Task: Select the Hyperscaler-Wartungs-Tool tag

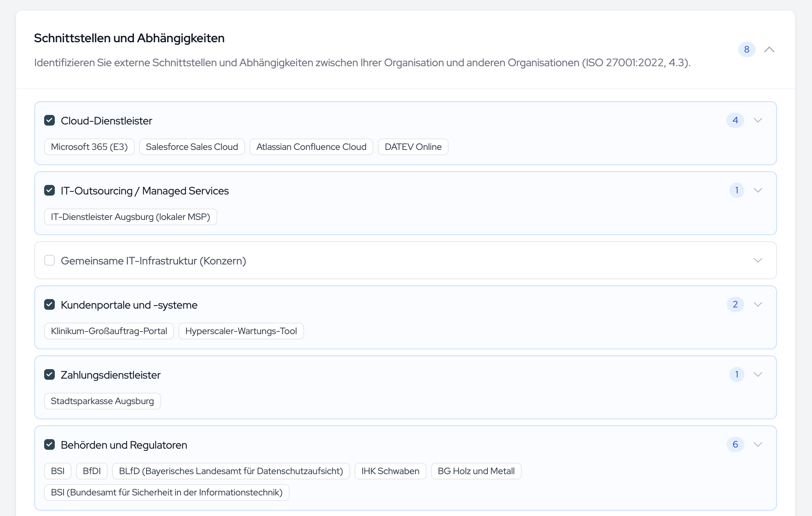Action: click(241, 331)
